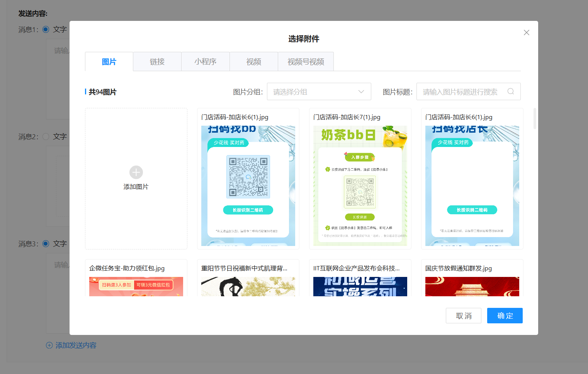Select the 重阳节节日祝福新中式肌理背 image thumbnail

(248, 287)
